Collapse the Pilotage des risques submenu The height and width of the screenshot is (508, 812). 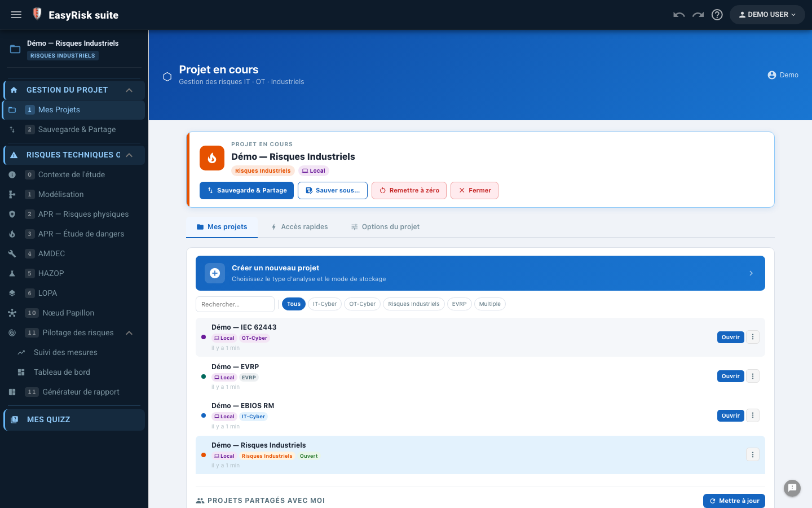(x=129, y=333)
